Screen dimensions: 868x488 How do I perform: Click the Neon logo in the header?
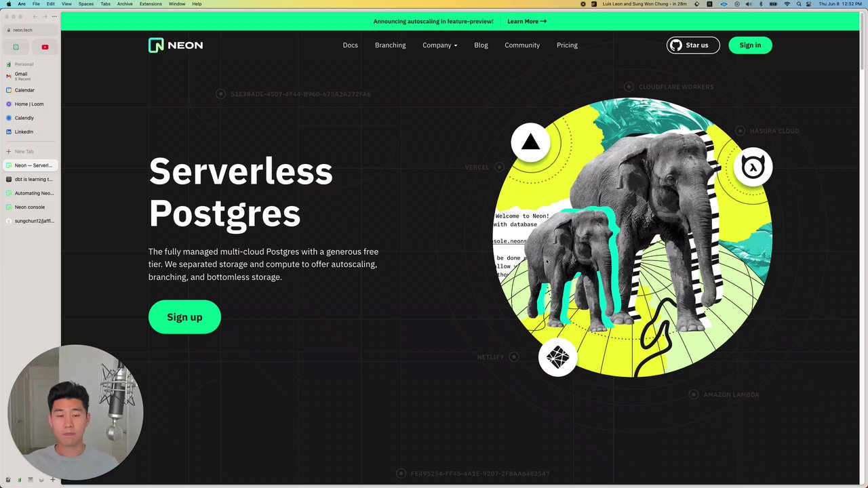(x=176, y=45)
